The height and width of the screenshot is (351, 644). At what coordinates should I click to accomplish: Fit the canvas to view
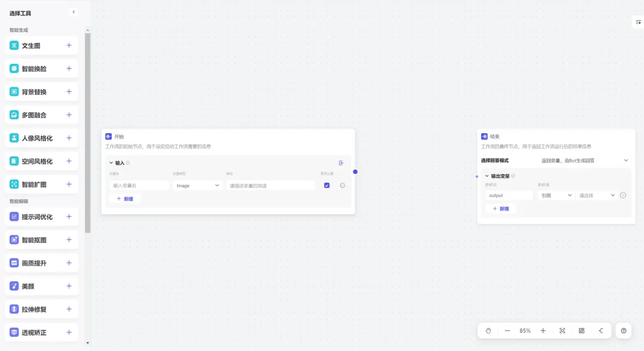pyautogui.click(x=562, y=331)
